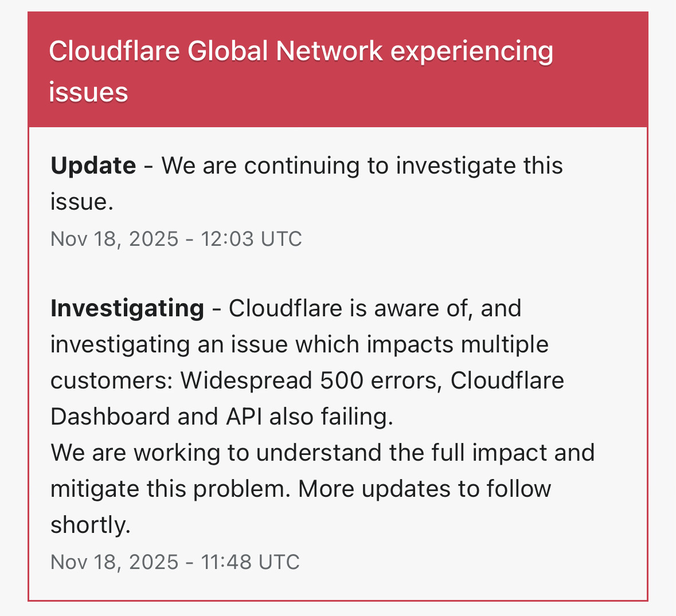This screenshot has height=616, width=676.
Task: Click the bold Update status label
Action: pos(93,166)
